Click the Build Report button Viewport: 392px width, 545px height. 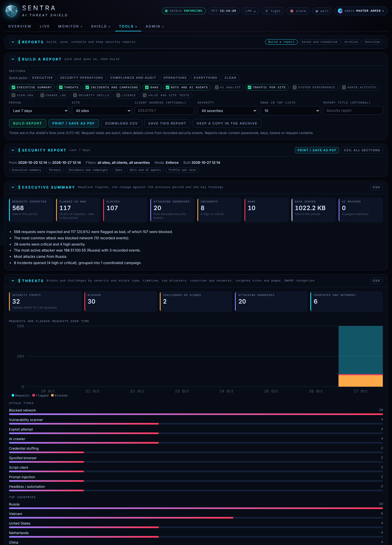27,123
